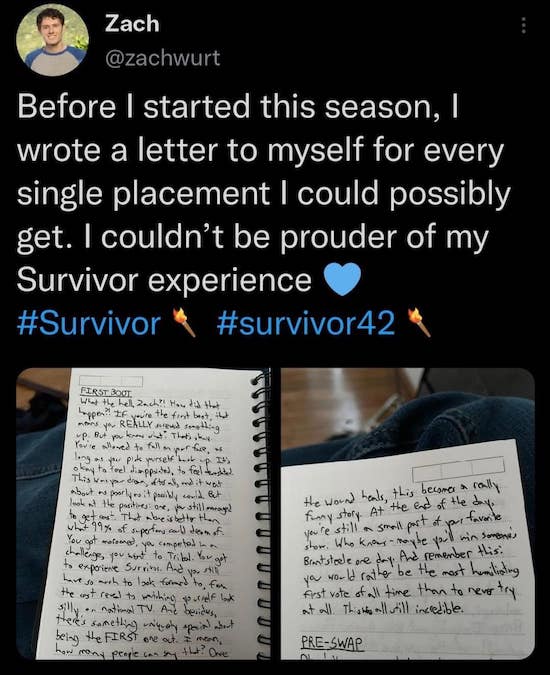Viewport: 550px width, 675px height.
Task: Open the #Survivor hashtag
Action: coord(89,323)
